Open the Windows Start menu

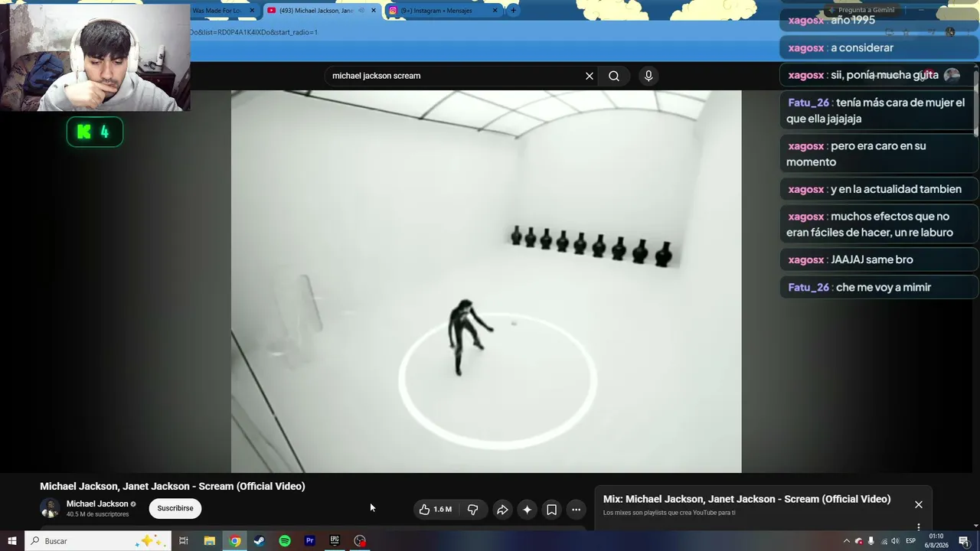click(x=12, y=541)
